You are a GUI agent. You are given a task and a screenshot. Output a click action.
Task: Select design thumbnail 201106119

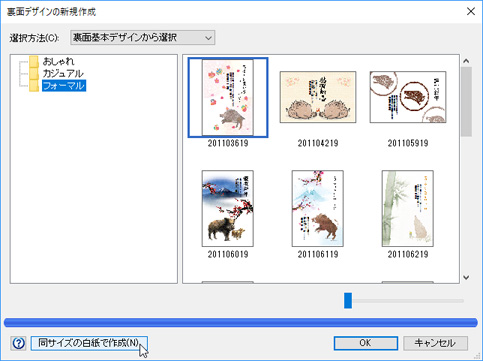318,208
